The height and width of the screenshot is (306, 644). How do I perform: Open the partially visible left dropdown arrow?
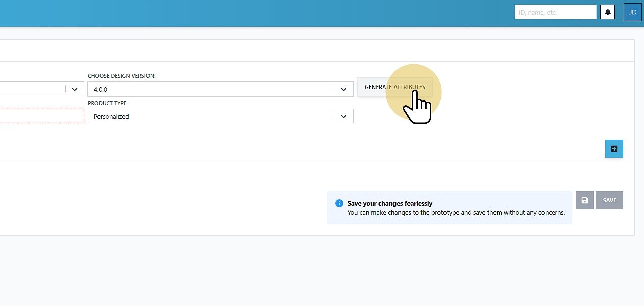tap(75, 89)
